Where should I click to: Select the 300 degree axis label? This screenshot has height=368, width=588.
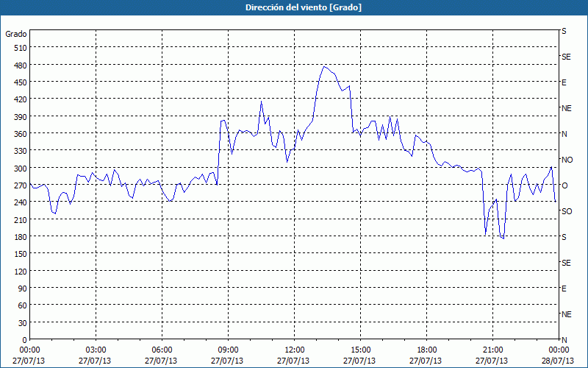pos(21,169)
